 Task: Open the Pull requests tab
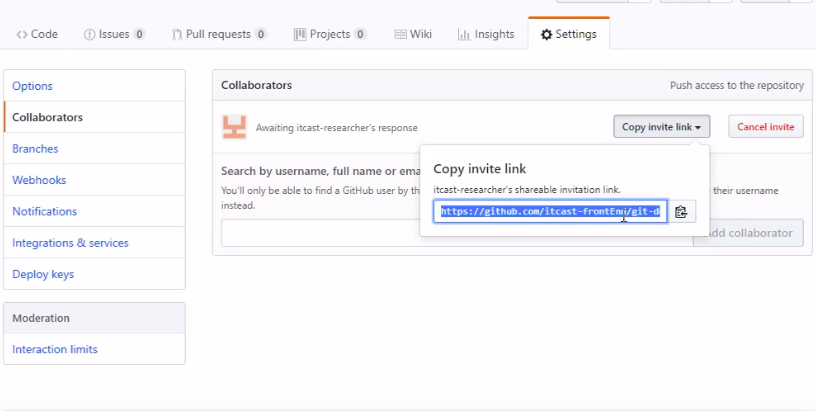(219, 34)
